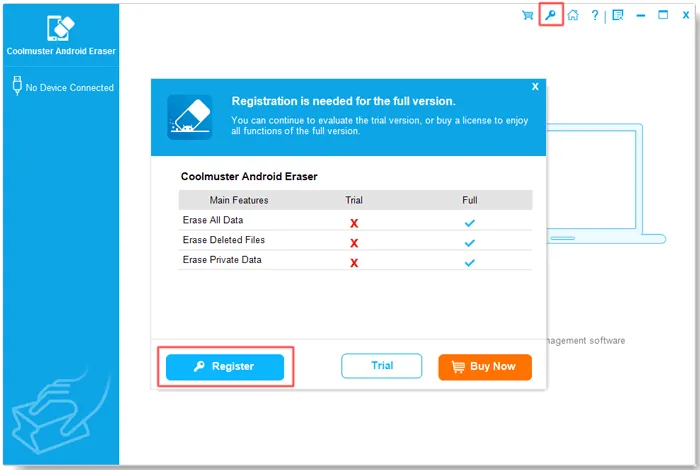Click the Trial column header

(x=354, y=200)
